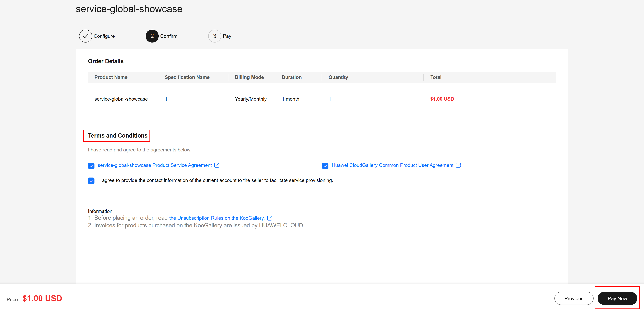
Task: Click the 'I have read and agree' text
Action: click(x=139, y=150)
